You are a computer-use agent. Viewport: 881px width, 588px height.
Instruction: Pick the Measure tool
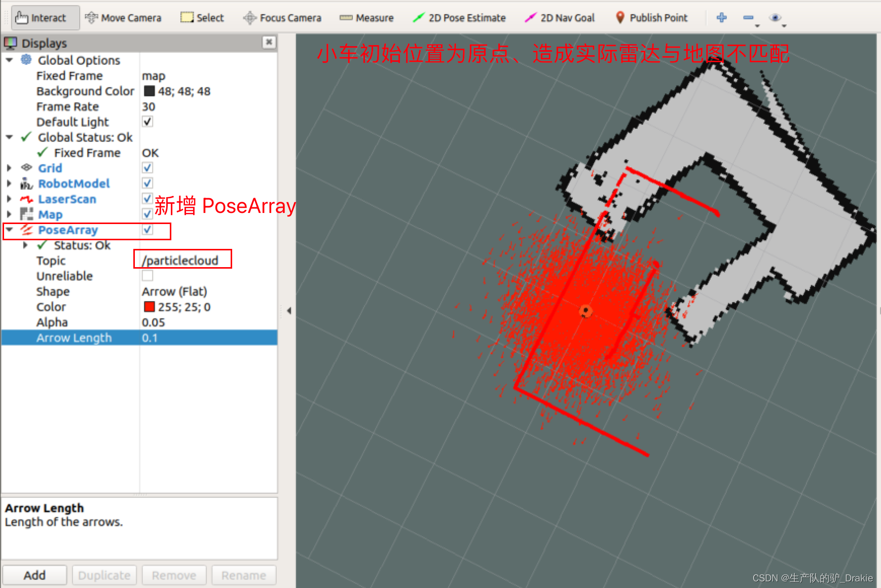366,18
